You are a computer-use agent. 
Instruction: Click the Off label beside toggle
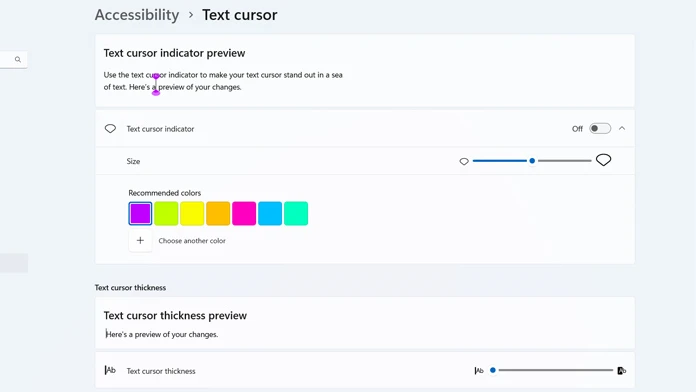pos(577,129)
